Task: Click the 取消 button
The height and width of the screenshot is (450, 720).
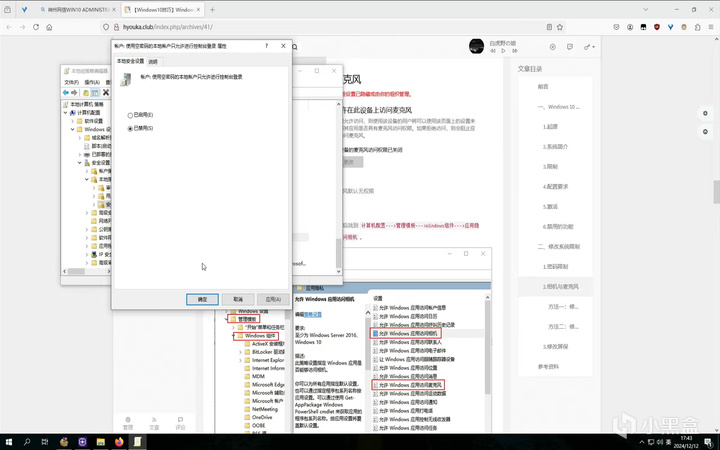Action: 238,299
